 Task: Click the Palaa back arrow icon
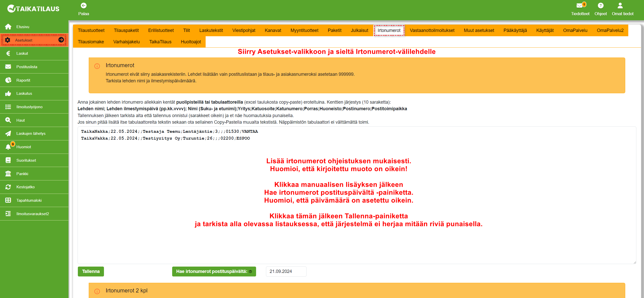[84, 5]
